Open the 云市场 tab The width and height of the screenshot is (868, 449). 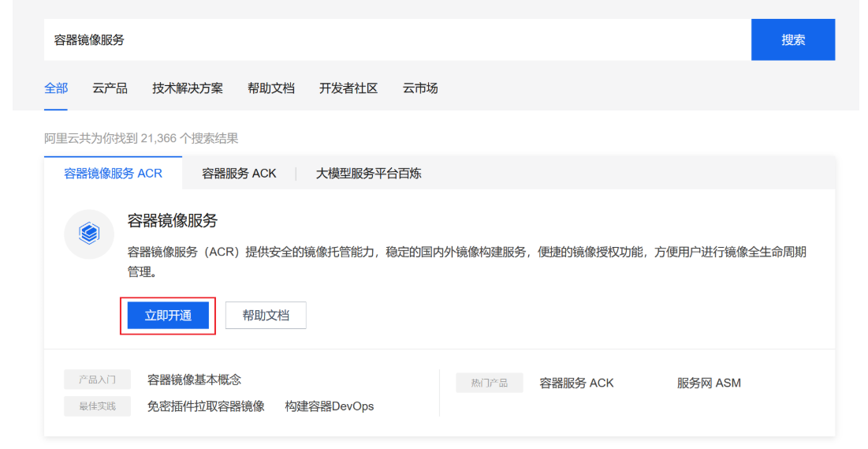[420, 88]
